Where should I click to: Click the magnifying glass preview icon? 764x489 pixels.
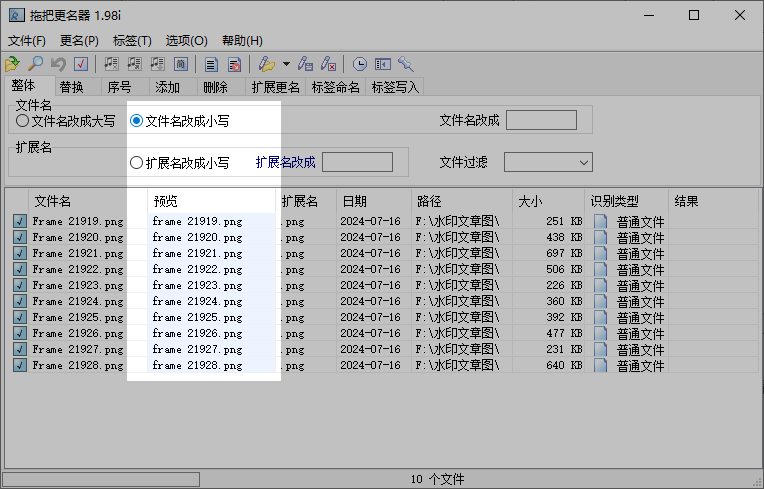point(35,64)
